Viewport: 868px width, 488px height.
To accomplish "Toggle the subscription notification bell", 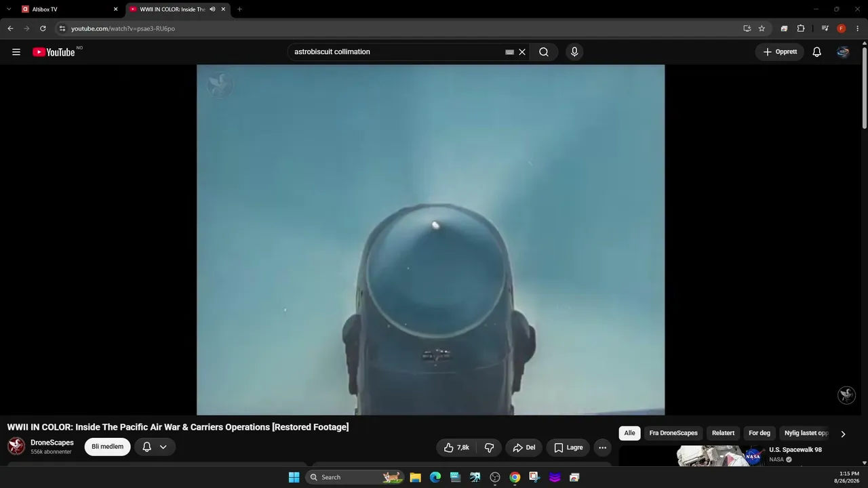I will (146, 447).
